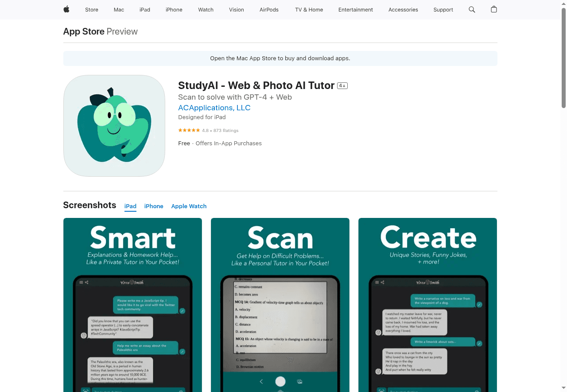Click the StudyAI - Web & Photo AI Tutor title
Screen dimensions: 567x392
click(256, 85)
